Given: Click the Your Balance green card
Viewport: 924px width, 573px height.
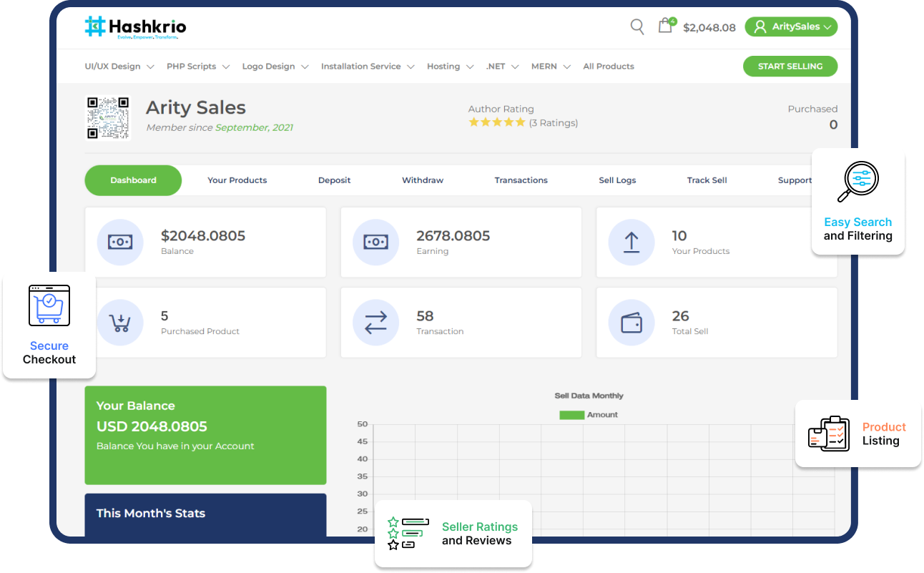Looking at the screenshot, I should pyautogui.click(x=205, y=436).
